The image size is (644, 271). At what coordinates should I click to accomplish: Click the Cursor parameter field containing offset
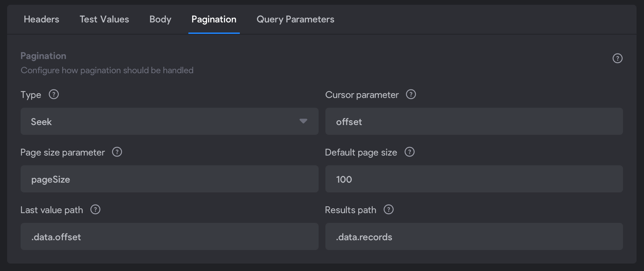click(474, 121)
